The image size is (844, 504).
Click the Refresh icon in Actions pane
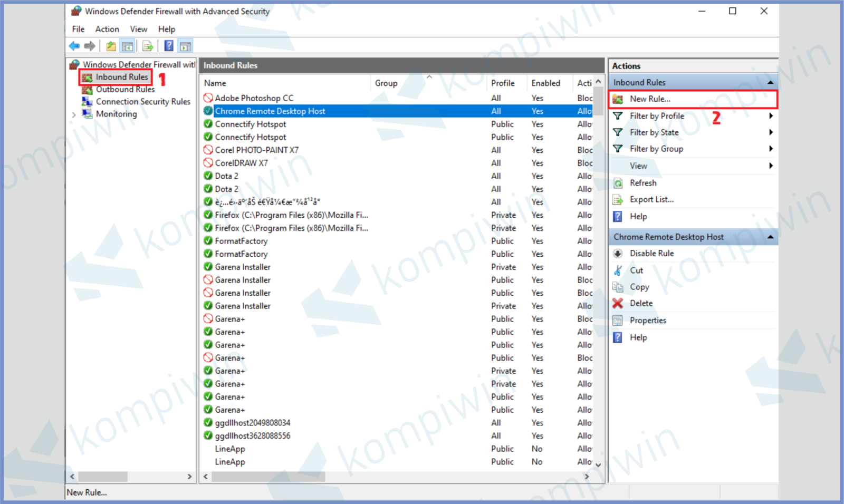pos(618,183)
